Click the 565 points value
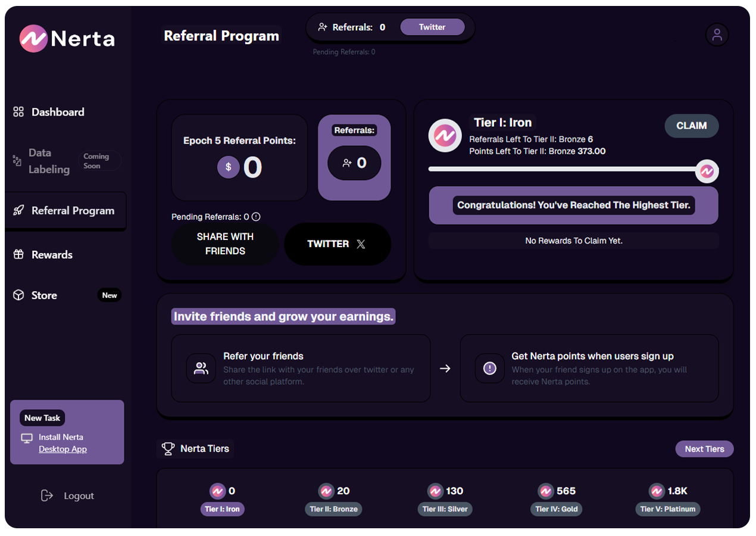This screenshot has width=756, height=536. tap(566, 491)
